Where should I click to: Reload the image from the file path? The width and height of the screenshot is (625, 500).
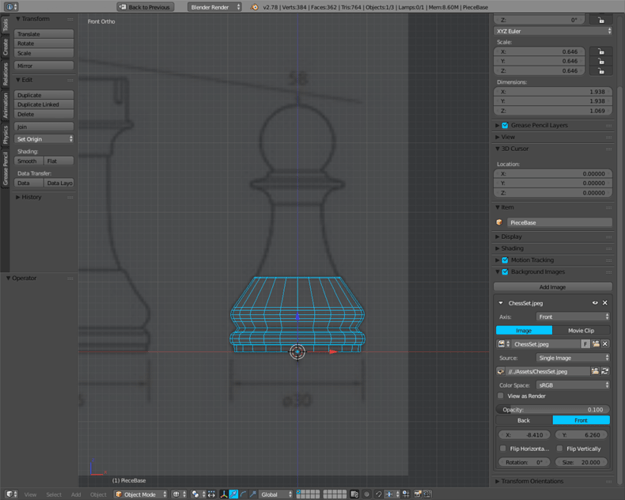coord(606,371)
